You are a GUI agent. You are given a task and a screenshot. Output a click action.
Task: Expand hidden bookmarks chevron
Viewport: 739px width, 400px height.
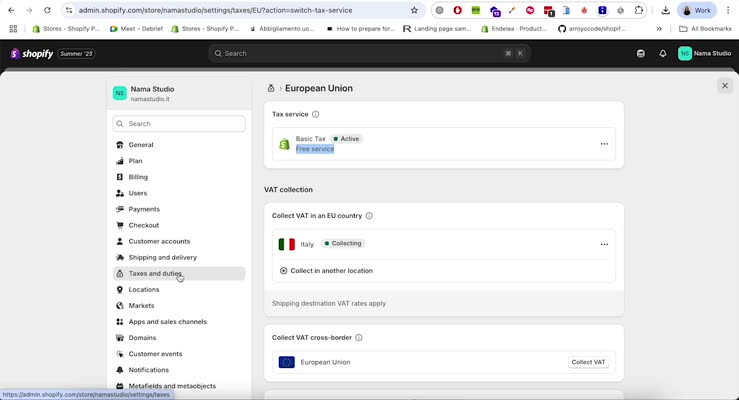659,29
